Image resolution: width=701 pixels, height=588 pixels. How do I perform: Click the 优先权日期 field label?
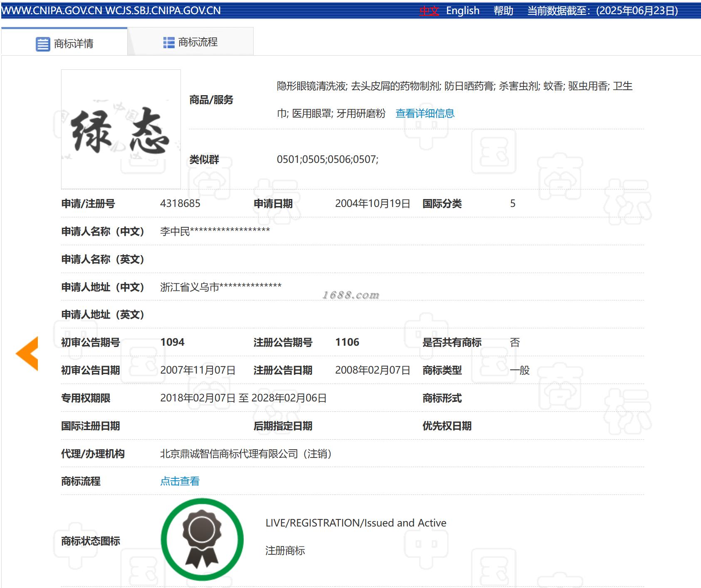pos(447,426)
